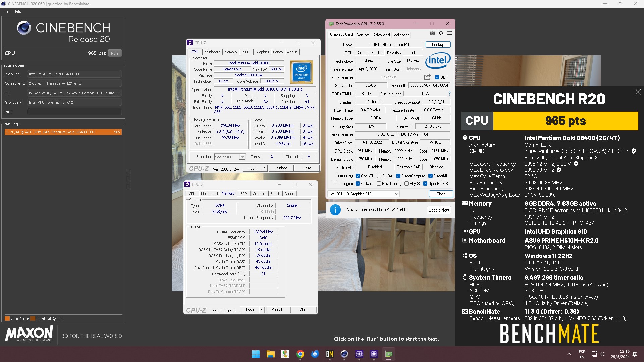Switch to Validation tab in GPU-Z

tap(401, 35)
